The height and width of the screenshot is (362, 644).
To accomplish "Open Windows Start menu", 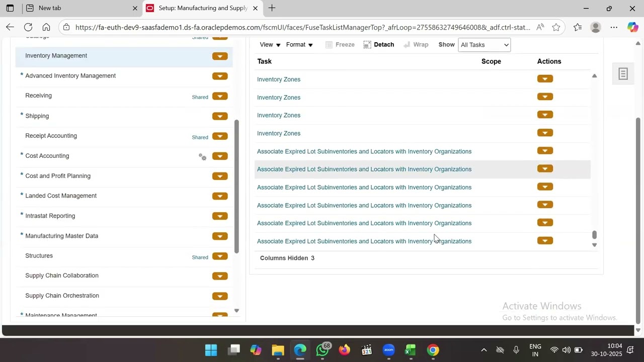I will [x=211, y=350].
